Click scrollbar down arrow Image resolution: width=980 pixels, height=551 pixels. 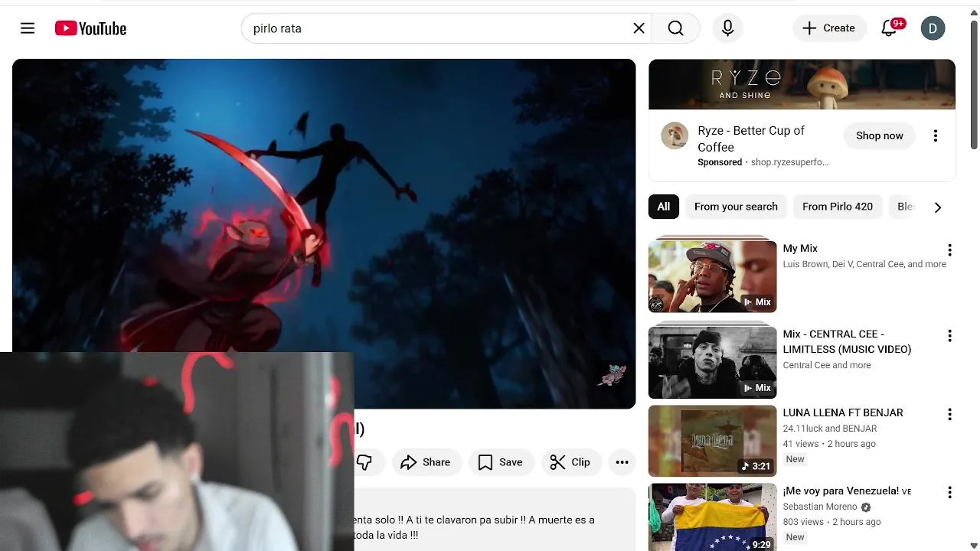point(974,545)
